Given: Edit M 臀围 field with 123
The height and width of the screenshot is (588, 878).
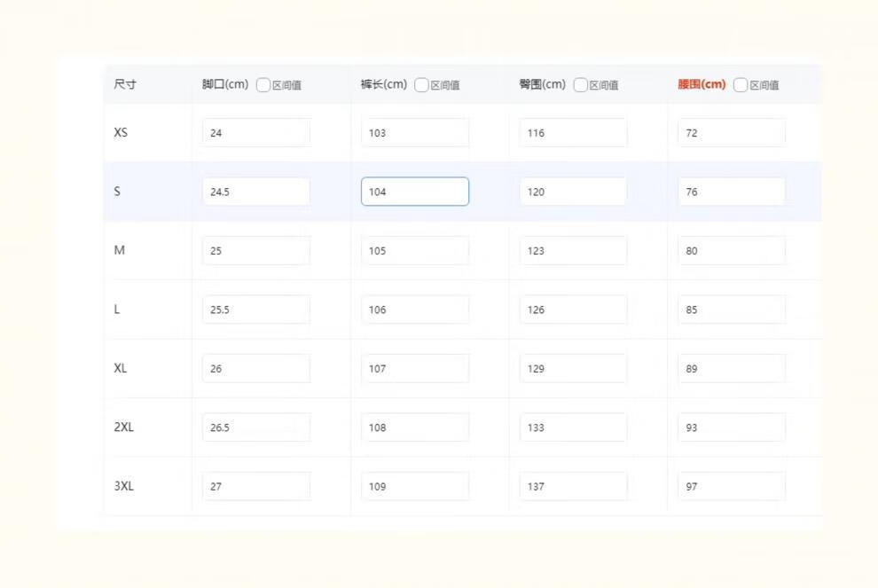Looking at the screenshot, I should click(574, 251).
